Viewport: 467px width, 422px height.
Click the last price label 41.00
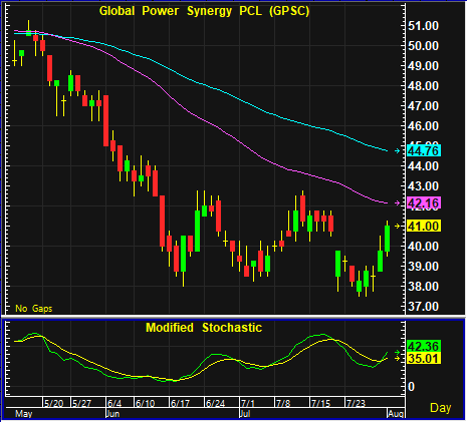click(424, 226)
